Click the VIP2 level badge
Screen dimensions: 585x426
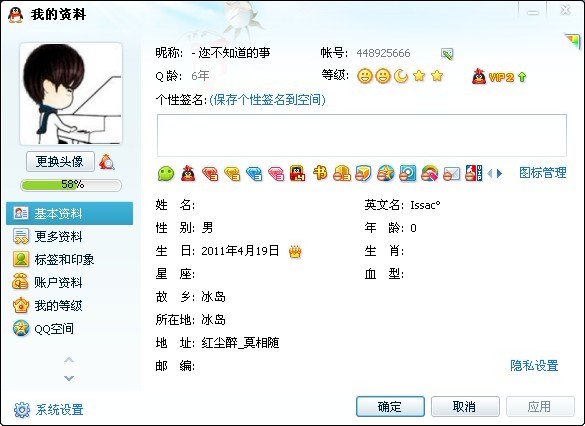tap(499, 77)
